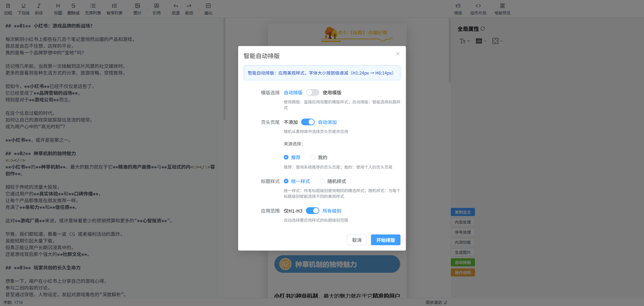Refresh the 全局属性 global properties icon
This screenshot has width=644, height=306.
click(483, 29)
